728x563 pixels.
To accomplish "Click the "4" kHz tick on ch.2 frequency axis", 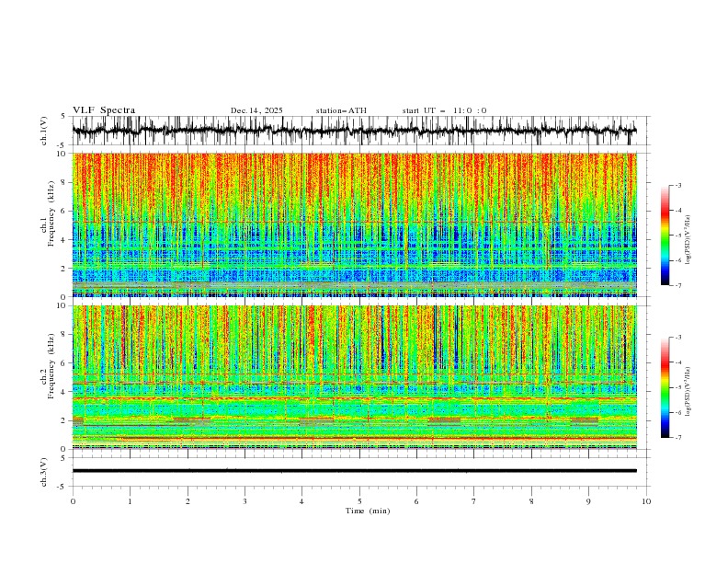I will pyautogui.click(x=64, y=392).
